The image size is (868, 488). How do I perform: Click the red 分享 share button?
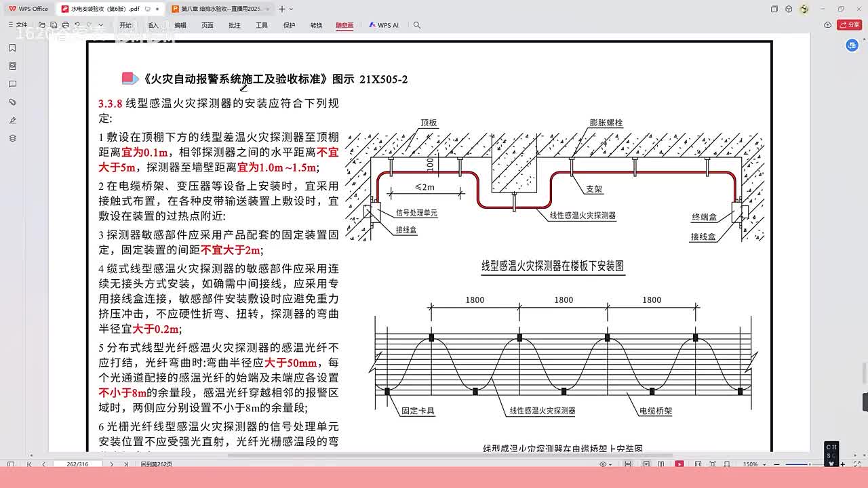(849, 25)
